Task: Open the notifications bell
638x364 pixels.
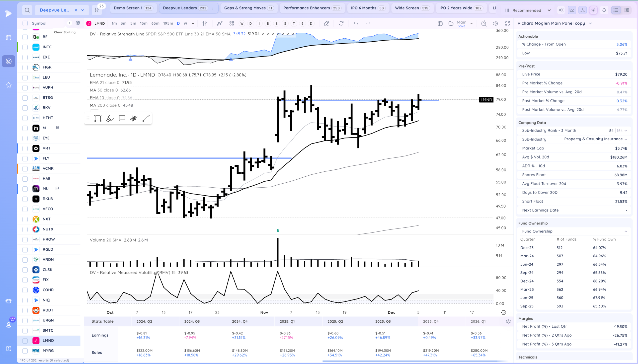Action: click(x=604, y=10)
